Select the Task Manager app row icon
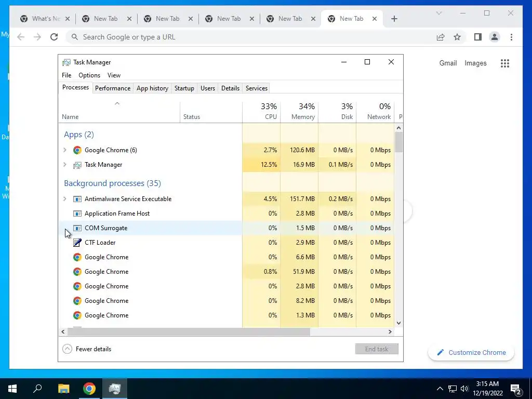Viewport: 532px width, 399px height. tap(77, 165)
